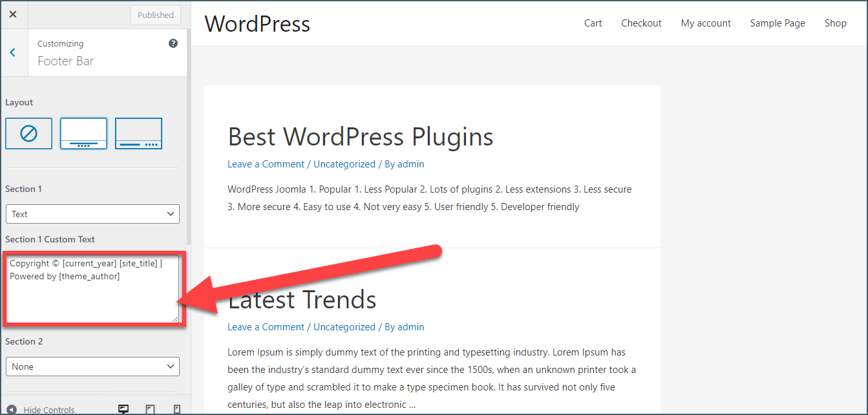Click admin author under Best WordPress Plugins
868x415 pixels.
(x=411, y=164)
